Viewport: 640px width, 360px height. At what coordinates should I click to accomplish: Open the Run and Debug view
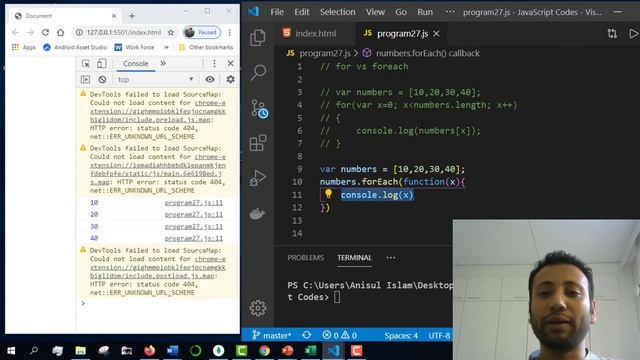[258, 178]
